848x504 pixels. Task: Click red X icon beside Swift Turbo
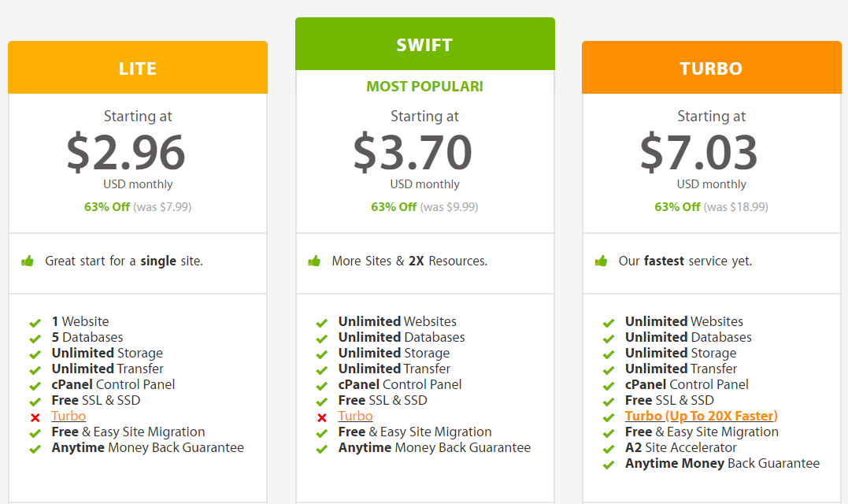322,417
